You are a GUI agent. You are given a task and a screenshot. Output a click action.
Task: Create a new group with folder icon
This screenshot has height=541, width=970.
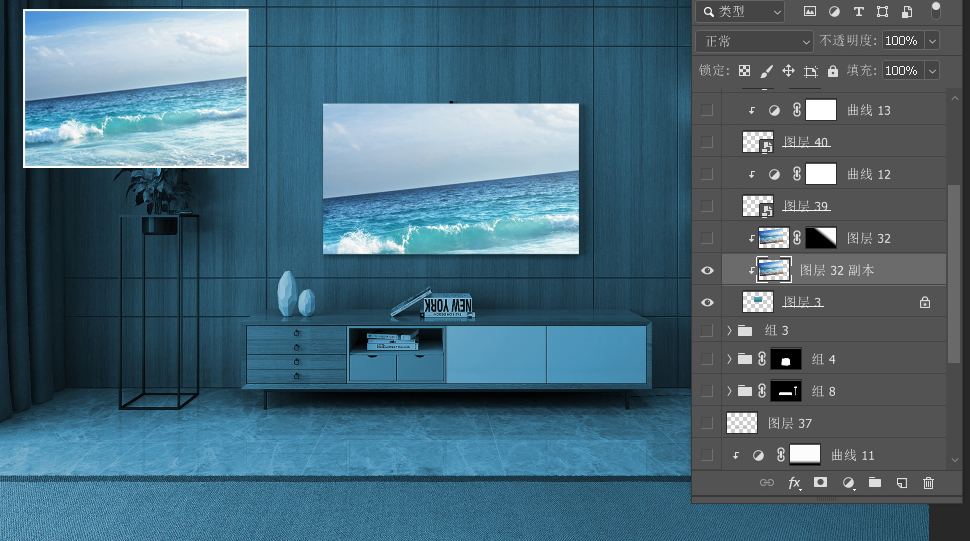pyautogui.click(x=875, y=483)
